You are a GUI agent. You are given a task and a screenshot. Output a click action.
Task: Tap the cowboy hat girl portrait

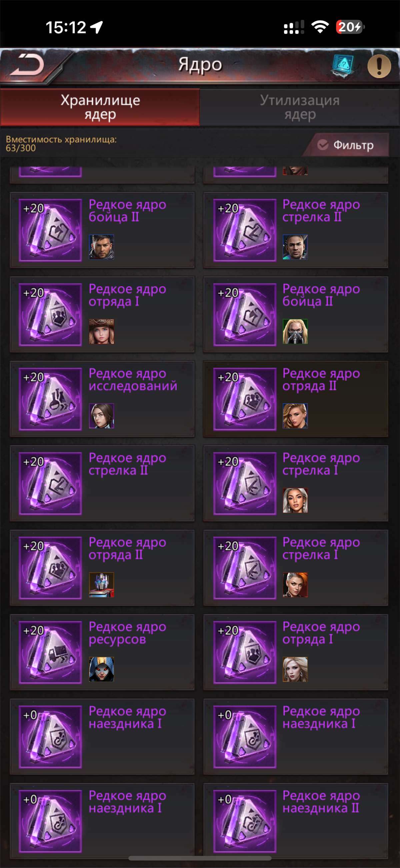click(101, 332)
